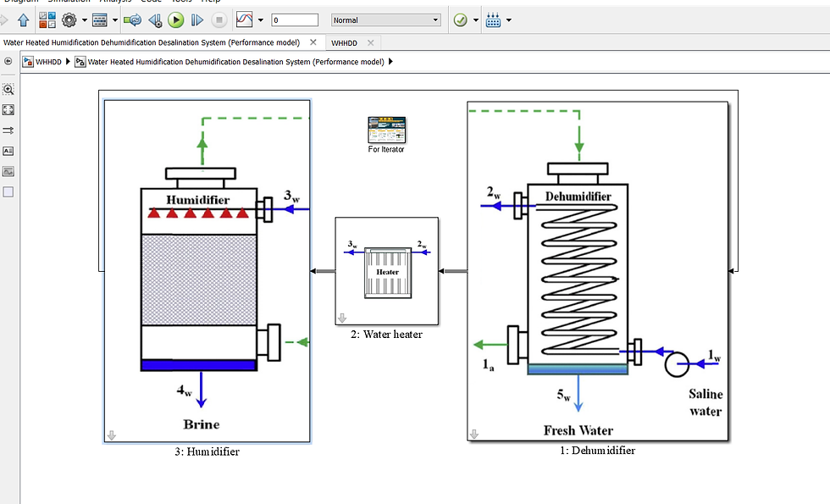830x504 pixels.
Task: Go up to the parent model level
Action: pos(24,20)
